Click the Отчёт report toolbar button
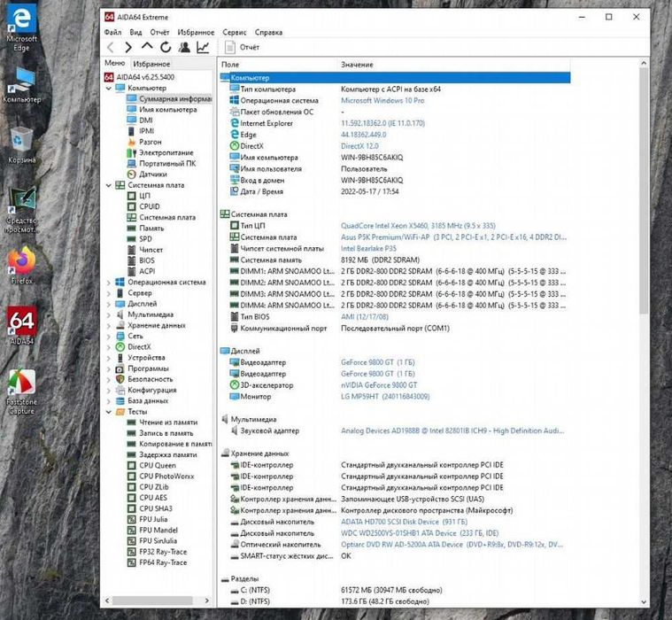Image resolution: width=672 pixels, height=620 pixels. pos(242,47)
